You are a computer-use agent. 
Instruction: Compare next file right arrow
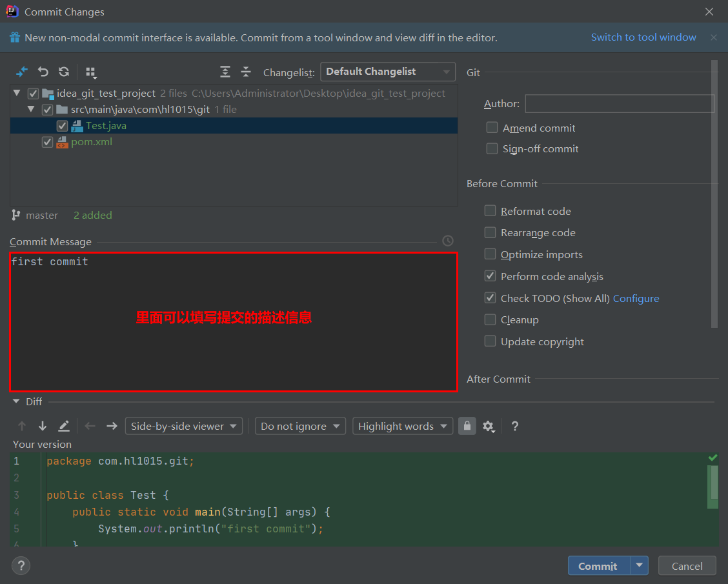(x=112, y=426)
